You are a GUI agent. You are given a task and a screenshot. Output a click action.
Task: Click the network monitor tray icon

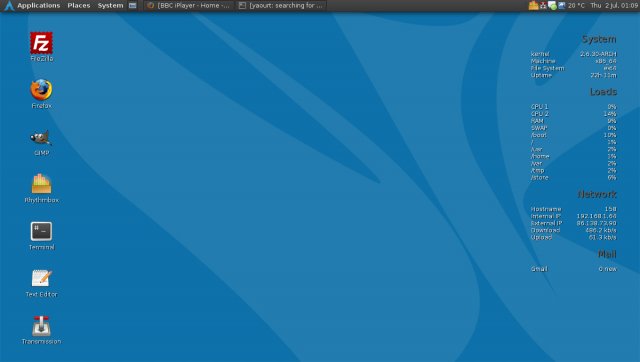click(x=543, y=5)
